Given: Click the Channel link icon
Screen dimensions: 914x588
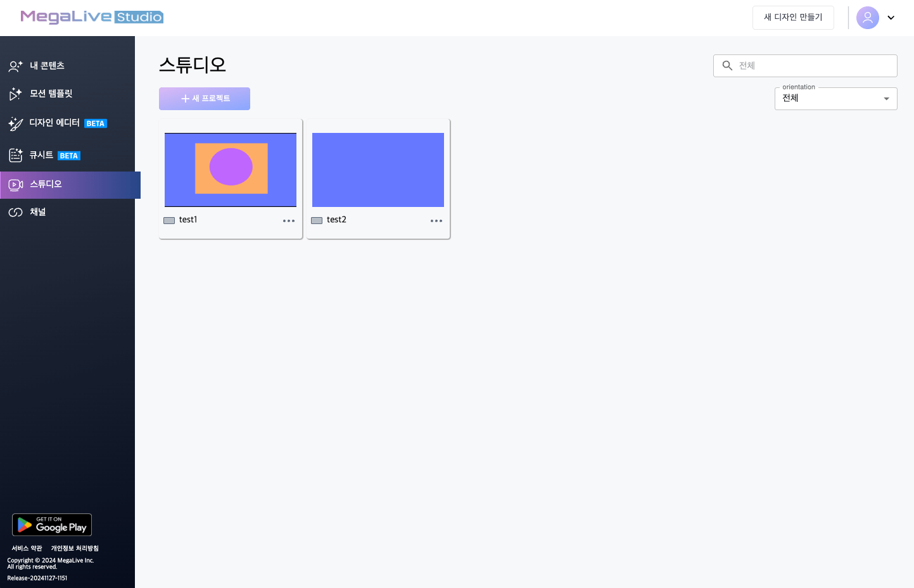Looking at the screenshot, I should click(x=15, y=213).
